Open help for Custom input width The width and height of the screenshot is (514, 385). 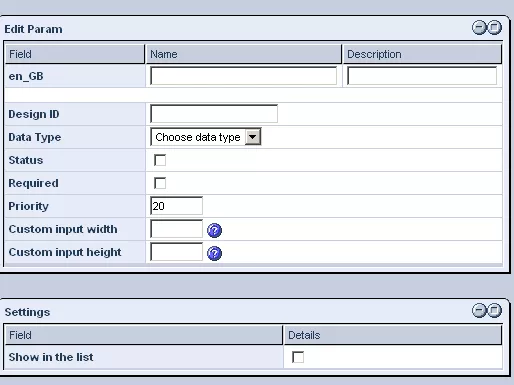pyautogui.click(x=214, y=230)
